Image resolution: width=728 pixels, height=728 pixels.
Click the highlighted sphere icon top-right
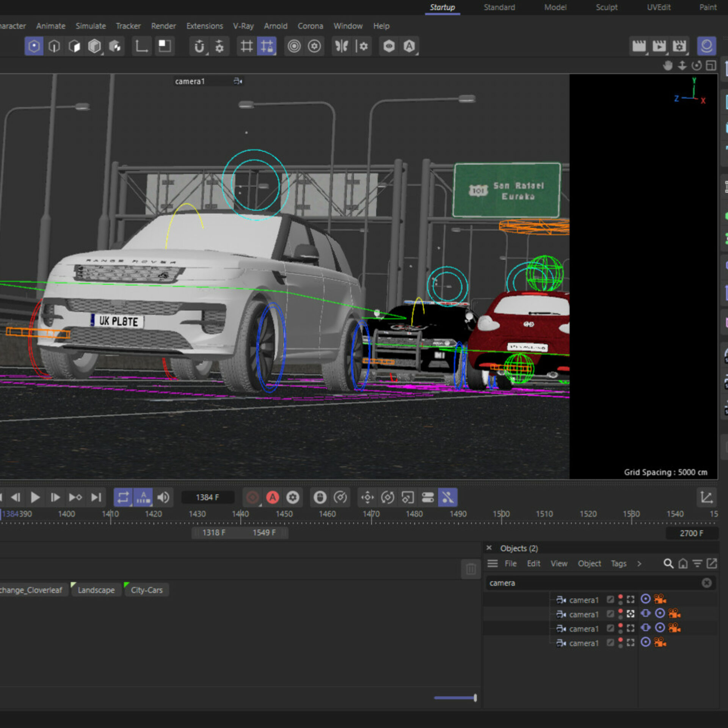706,46
